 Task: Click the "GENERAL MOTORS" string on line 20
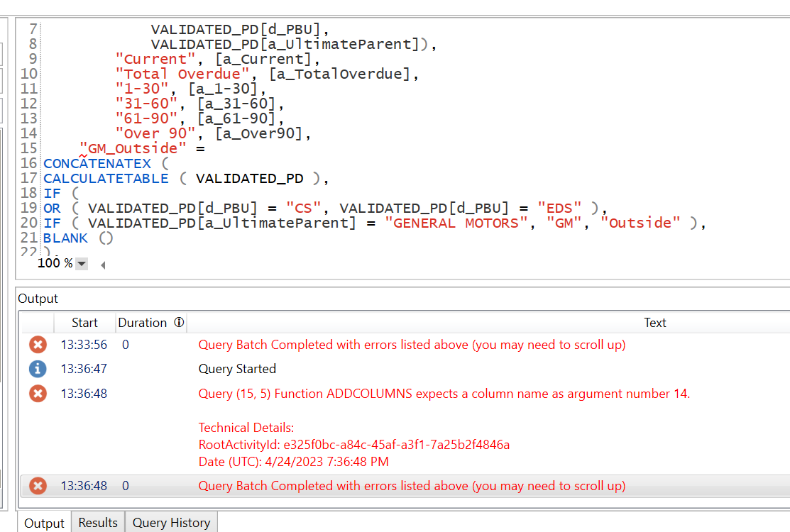(x=456, y=223)
